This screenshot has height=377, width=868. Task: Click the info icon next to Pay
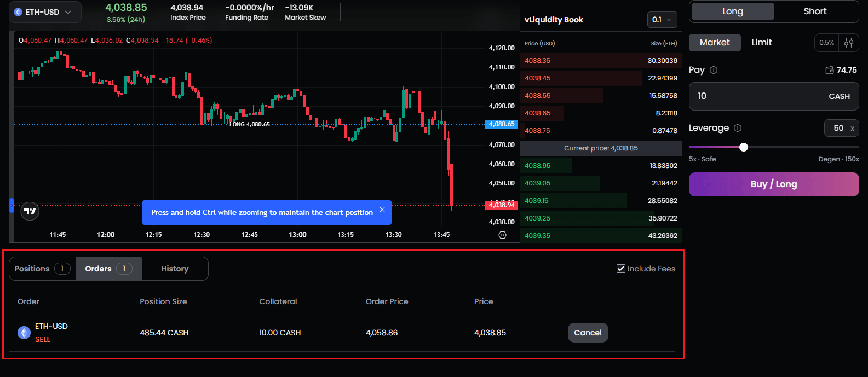click(x=713, y=70)
